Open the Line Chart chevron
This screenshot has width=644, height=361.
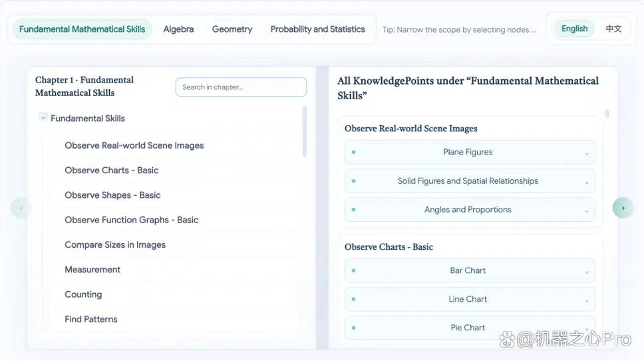[x=587, y=300]
